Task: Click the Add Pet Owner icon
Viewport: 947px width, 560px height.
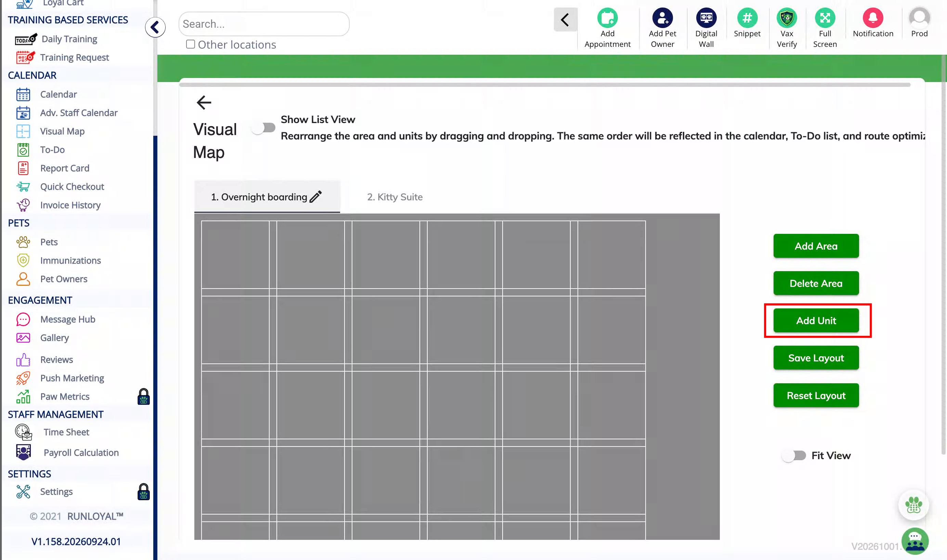Action: pyautogui.click(x=662, y=18)
